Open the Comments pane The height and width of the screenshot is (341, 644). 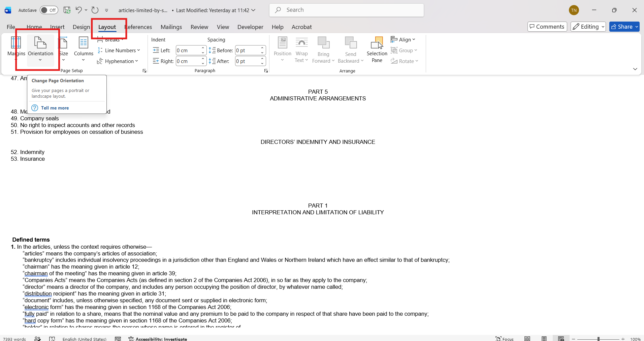[547, 27]
